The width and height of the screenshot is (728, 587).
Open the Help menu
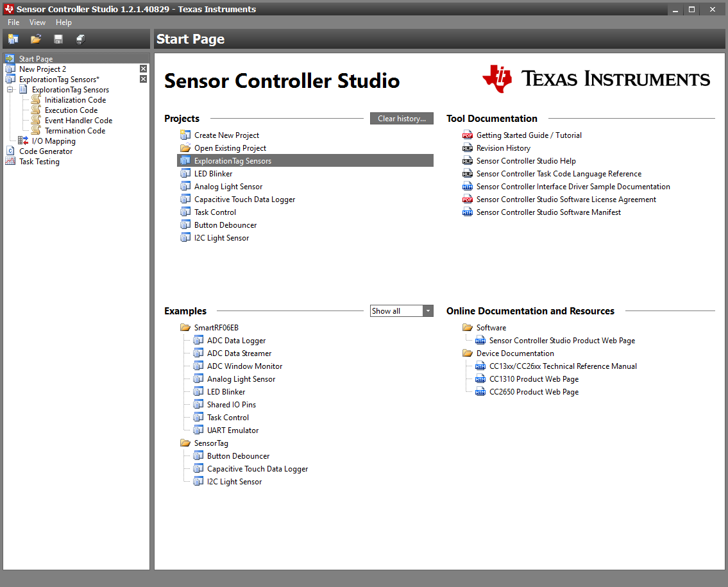pyautogui.click(x=63, y=22)
